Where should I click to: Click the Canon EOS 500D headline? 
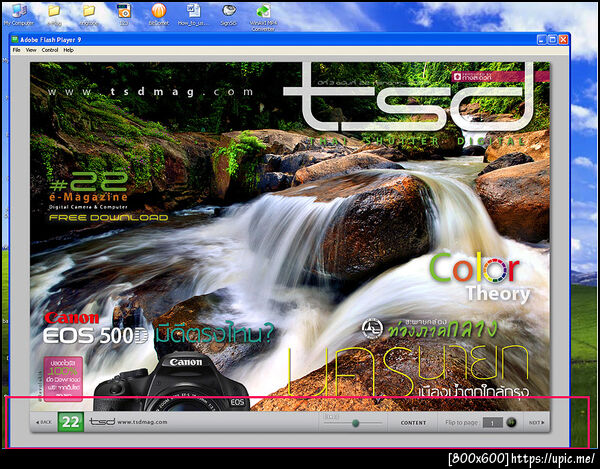(x=96, y=328)
